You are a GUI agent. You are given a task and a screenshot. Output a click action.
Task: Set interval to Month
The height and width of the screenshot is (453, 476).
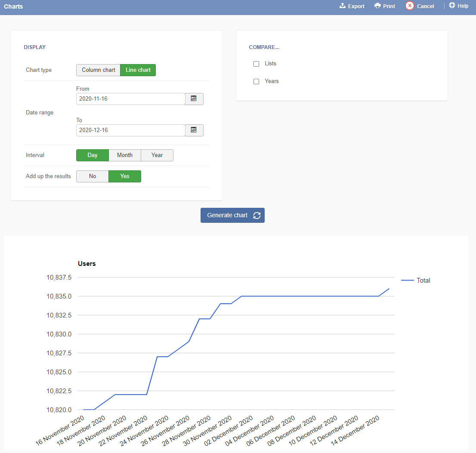pyautogui.click(x=125, y=155)
